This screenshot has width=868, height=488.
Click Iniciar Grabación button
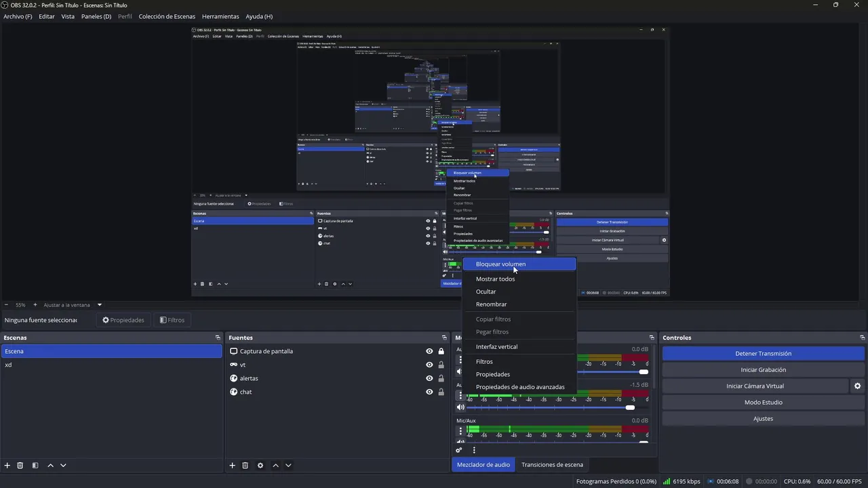click(763, 370)
